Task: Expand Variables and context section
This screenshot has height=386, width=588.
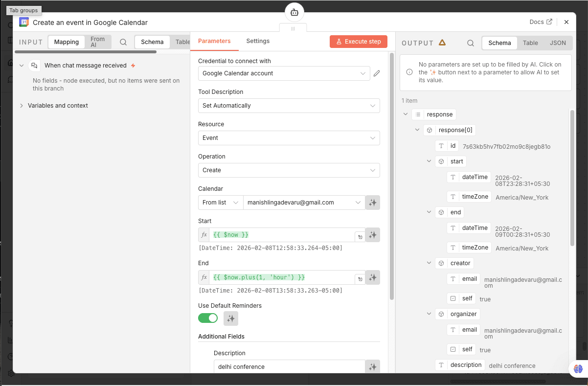Action: click(x=22, y=106)
